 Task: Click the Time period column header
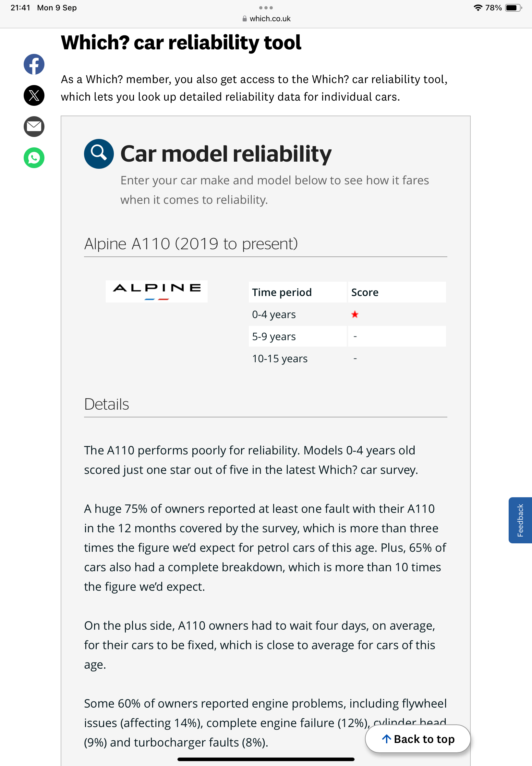pyautogui.click(x=297, y=292)
